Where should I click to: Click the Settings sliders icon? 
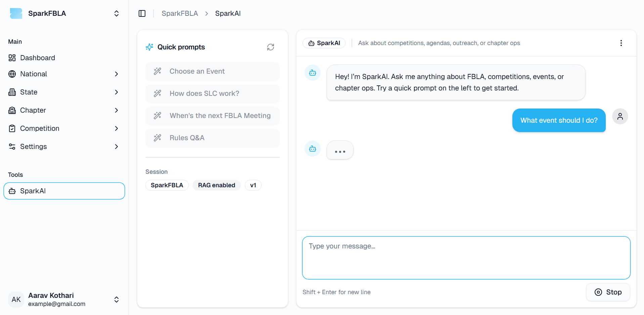click(x=12, y=147)
